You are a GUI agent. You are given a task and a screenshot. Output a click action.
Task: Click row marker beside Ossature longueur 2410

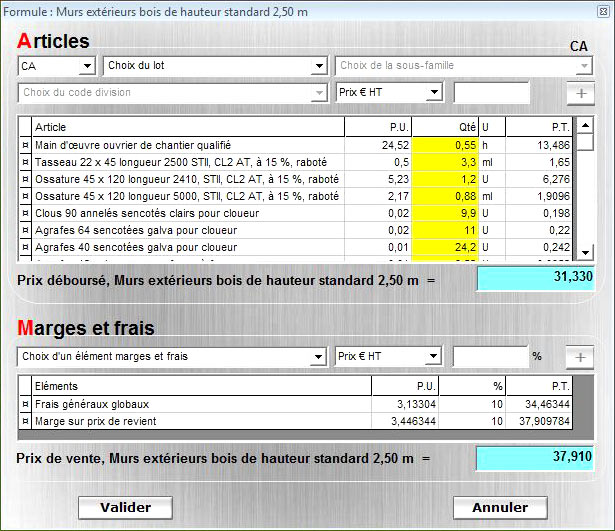[x=25, y=179]
